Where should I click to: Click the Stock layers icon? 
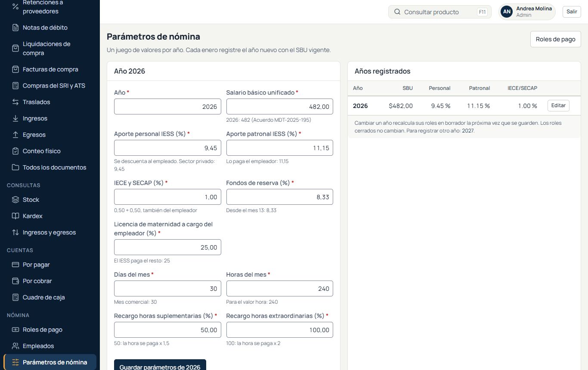15,200
